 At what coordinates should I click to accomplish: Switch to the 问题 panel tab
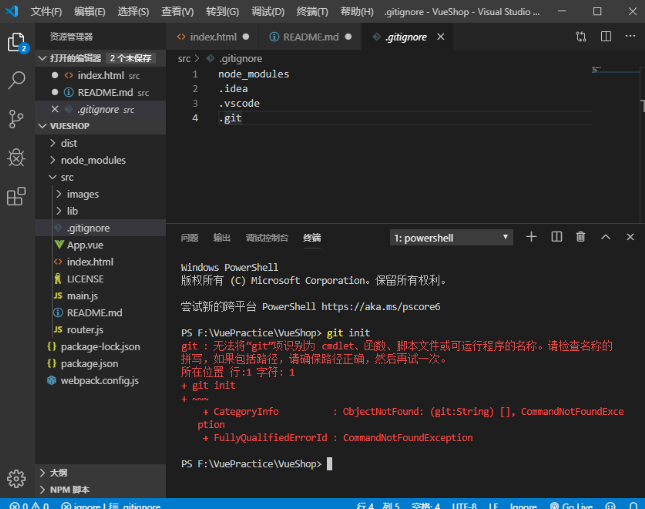[189, 238]
